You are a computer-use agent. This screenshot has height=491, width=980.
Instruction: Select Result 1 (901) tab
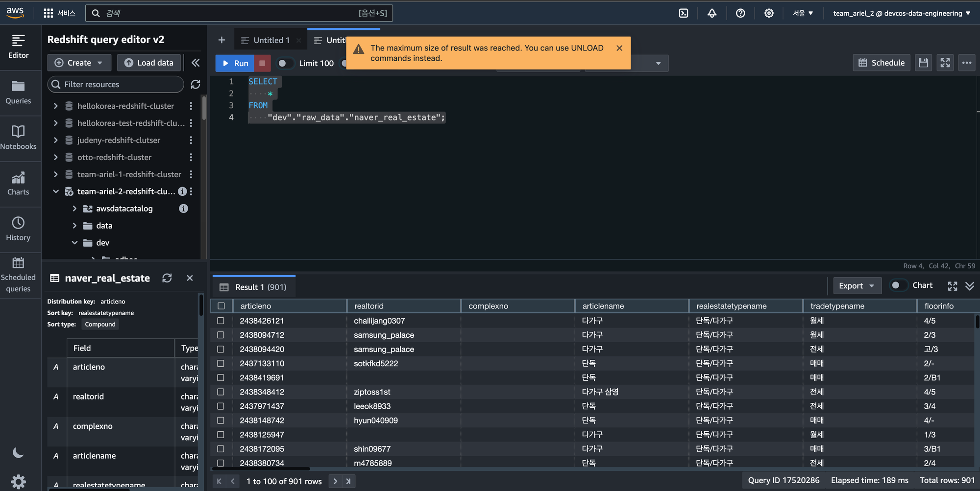pyautogui.click(x=254, y=287)
